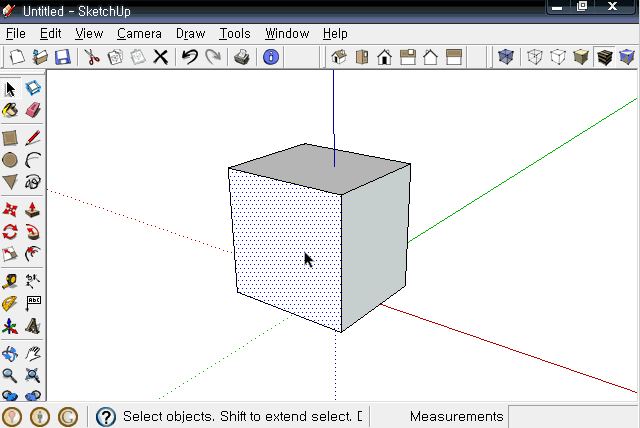Open the Draw menu
The width and height of the screenshot is (640, 428).
190,33
